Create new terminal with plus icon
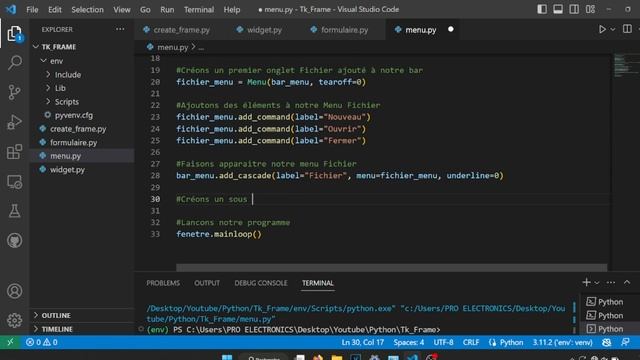The image size is (640, 360). 587,282
